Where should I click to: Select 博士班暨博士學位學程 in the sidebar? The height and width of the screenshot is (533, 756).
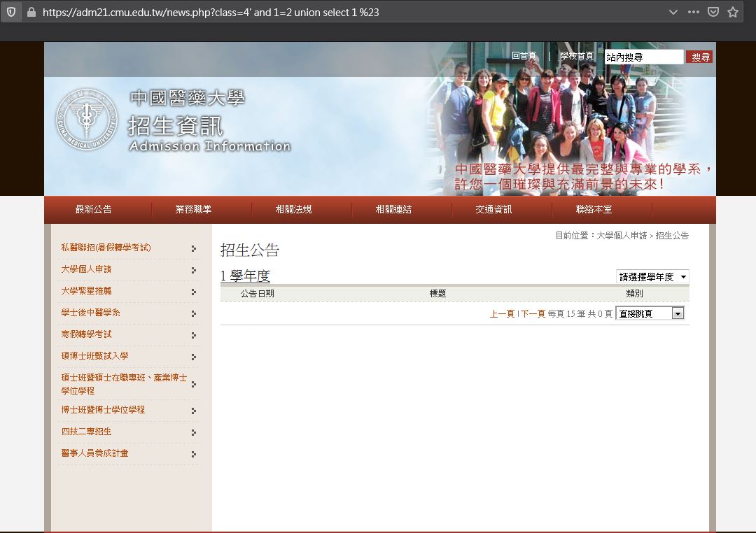[103, 410]
